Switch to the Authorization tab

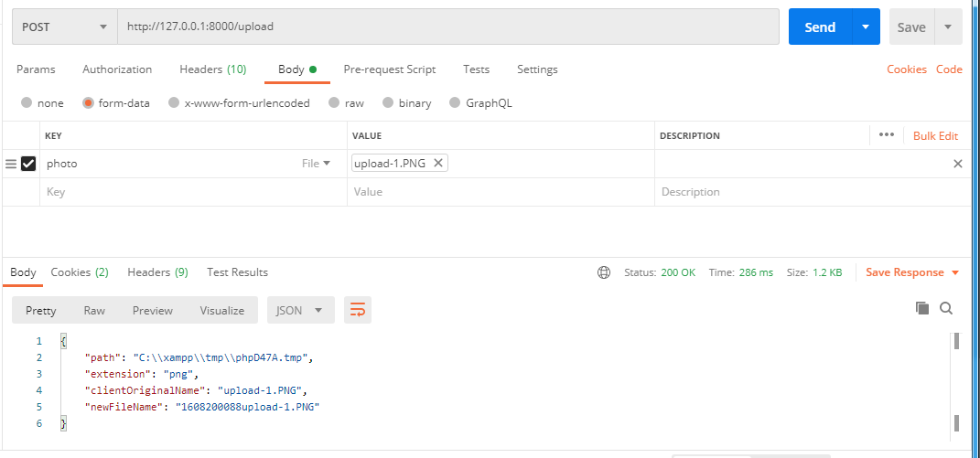click(x=117, y=69)
